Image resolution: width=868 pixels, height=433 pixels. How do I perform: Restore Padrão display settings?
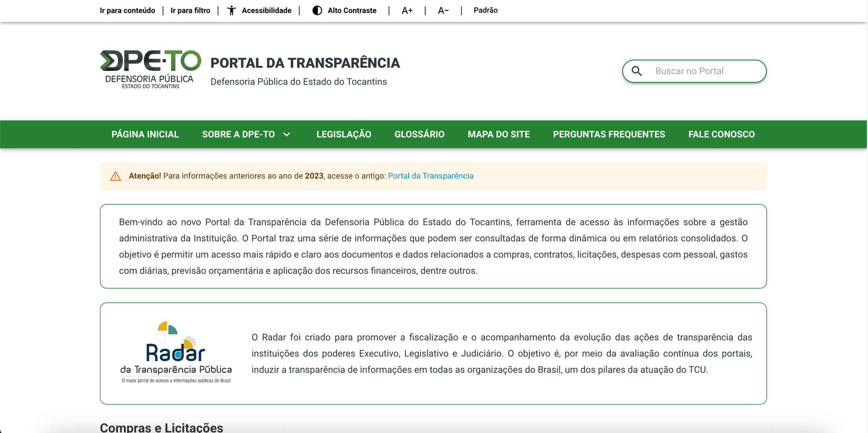[485, 10]
